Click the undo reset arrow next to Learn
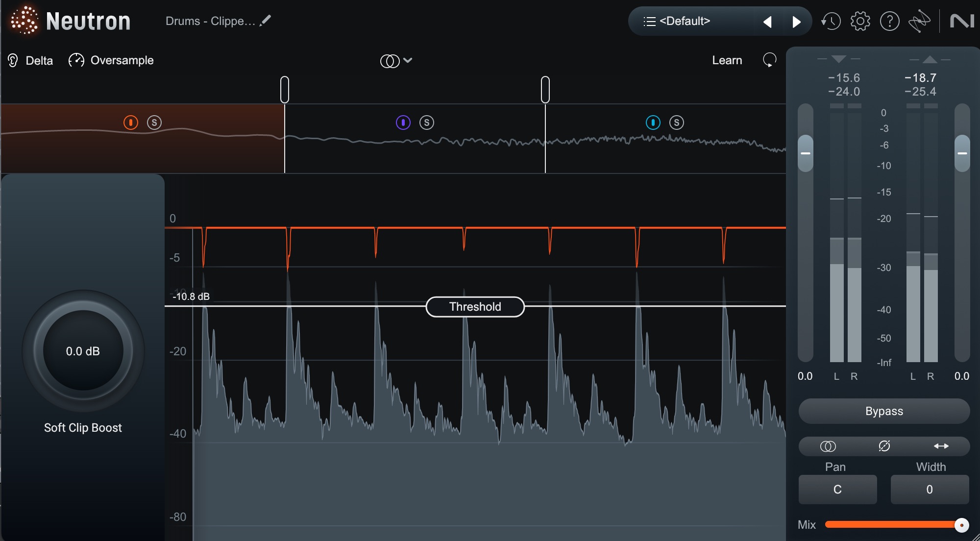The width and height of the screenshot is (980, 541). [x=769, y=60]
